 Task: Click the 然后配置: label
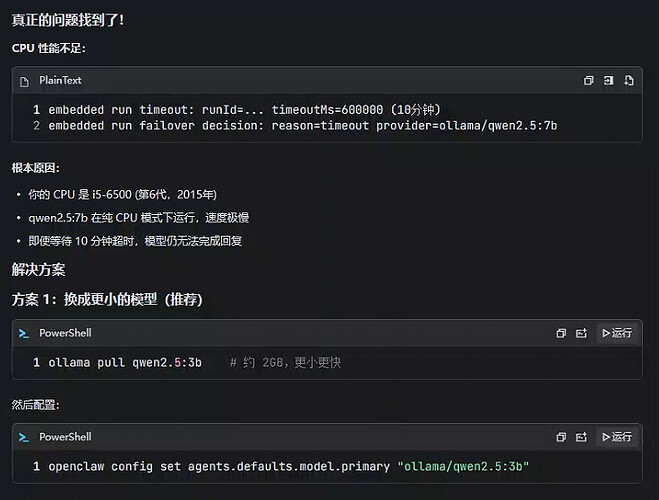tap(35, 405)
